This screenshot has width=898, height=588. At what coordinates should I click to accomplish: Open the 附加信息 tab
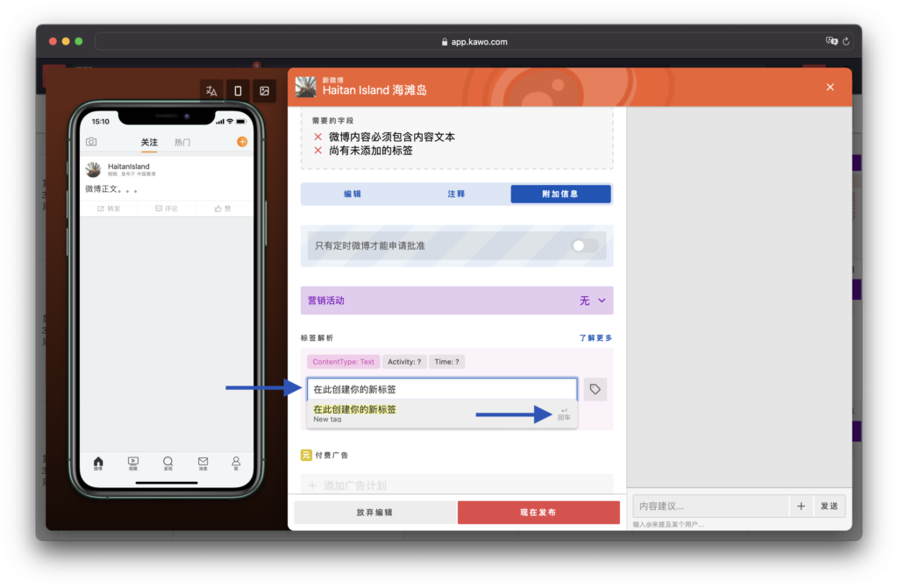point(560,194)
